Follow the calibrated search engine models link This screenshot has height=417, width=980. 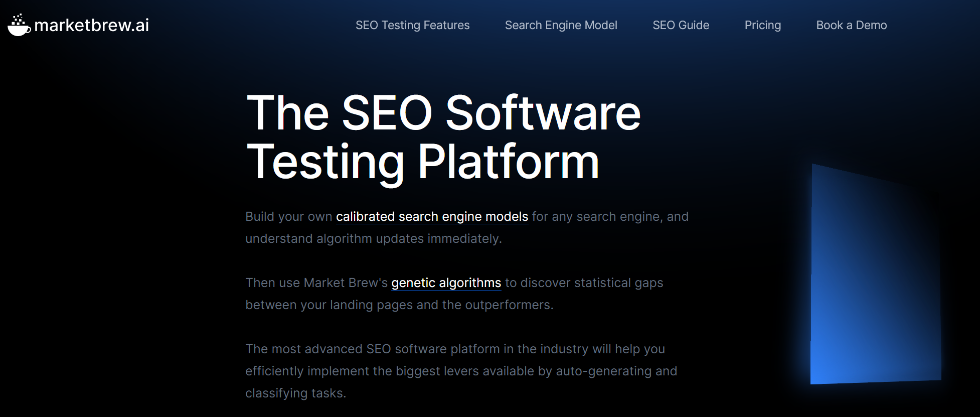432,217
